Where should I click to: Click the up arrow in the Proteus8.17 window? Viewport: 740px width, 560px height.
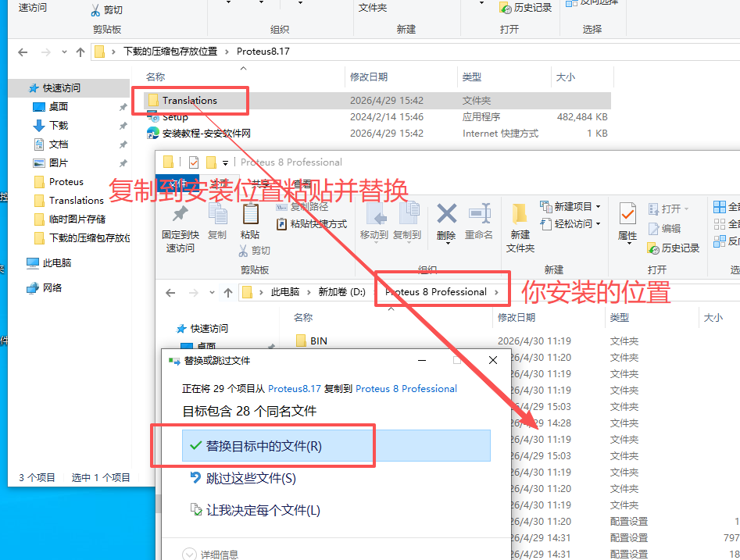pos(80,52)
